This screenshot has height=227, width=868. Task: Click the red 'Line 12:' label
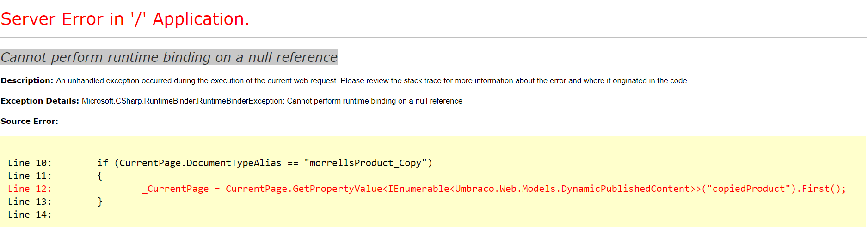(30, 189)
